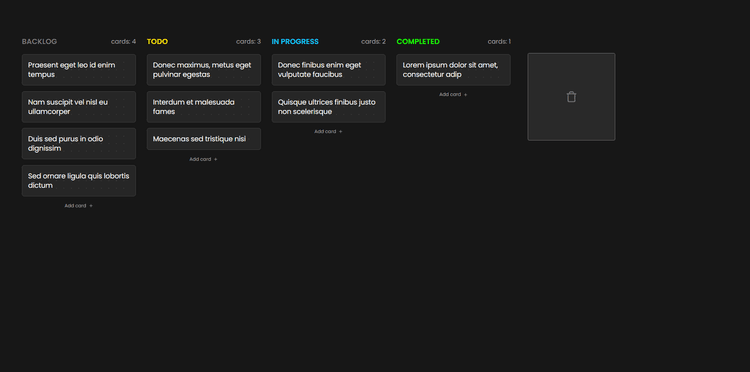Select card Interdum et malesuada fames

pyautogui.click(x=204, y=107)
